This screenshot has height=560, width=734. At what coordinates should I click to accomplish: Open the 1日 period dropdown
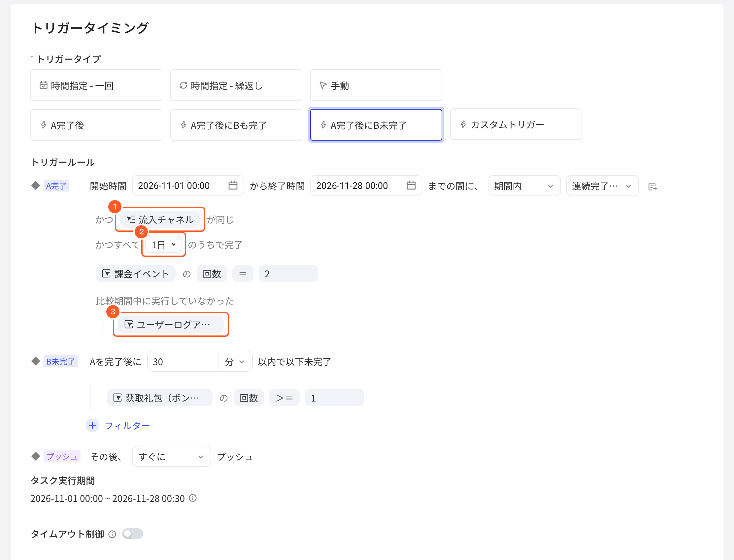coord(164,245)
